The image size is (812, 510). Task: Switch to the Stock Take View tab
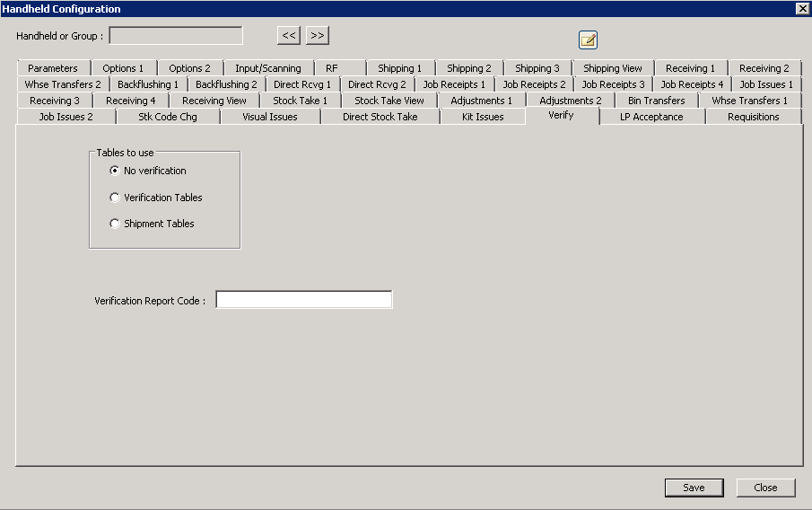pos(389,101)
